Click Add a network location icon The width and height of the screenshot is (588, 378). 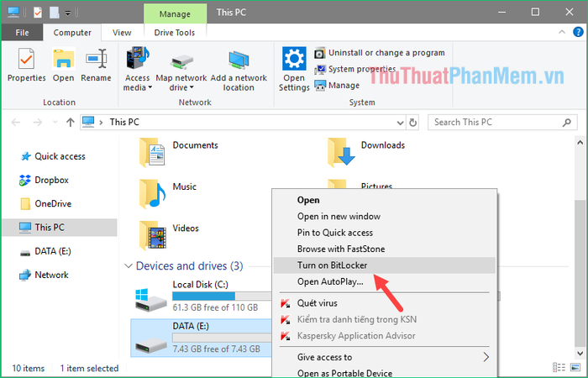tap(239, 60)
